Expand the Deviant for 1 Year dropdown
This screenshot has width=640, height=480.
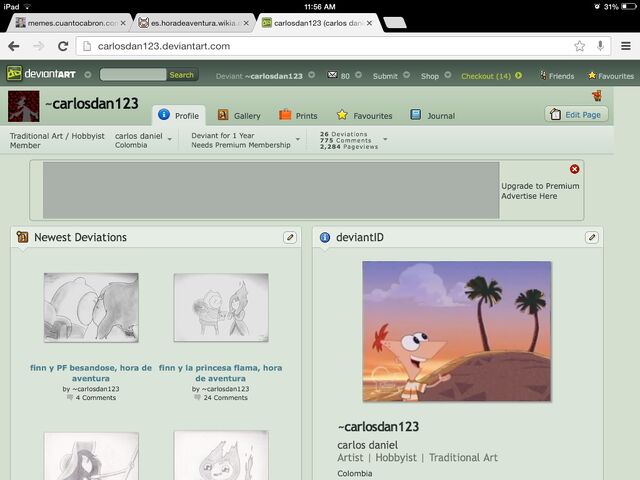pyautogui.click(x=298, y=140)
